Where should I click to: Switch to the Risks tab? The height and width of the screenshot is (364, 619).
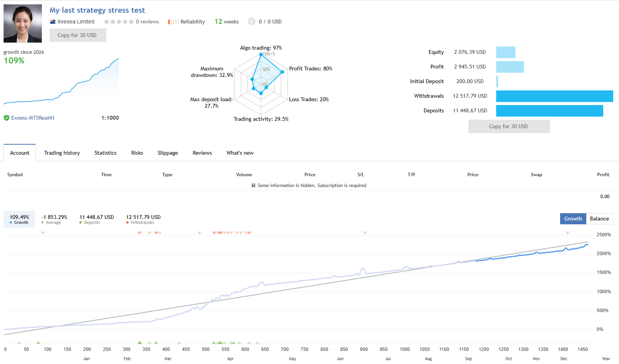[137, 153]
